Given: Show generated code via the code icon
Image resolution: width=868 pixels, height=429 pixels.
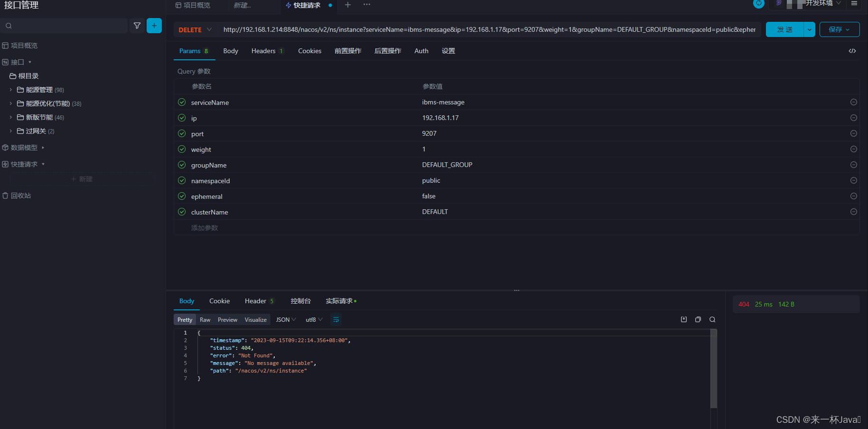Looking at the screenshot, I should coord(852,51).
